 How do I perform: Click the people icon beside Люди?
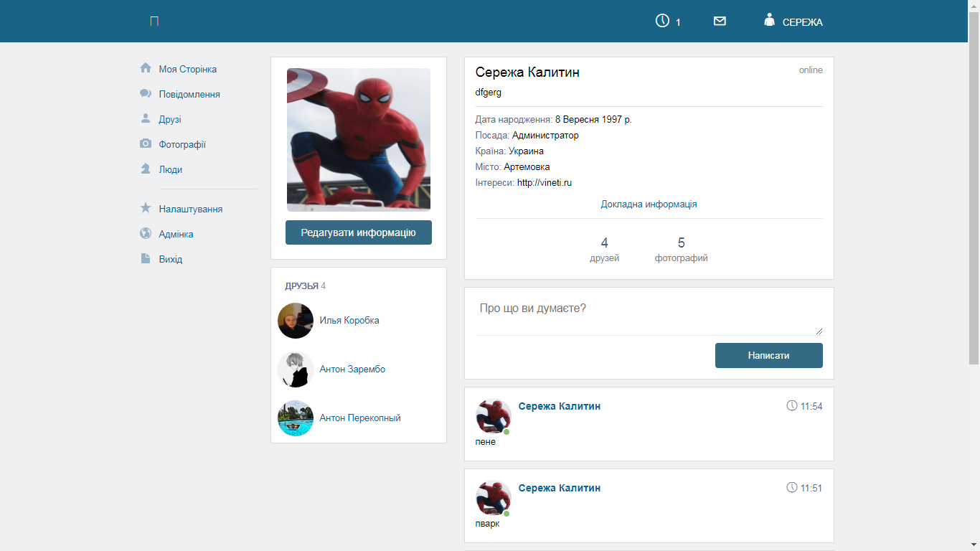(x=146, y=169)
